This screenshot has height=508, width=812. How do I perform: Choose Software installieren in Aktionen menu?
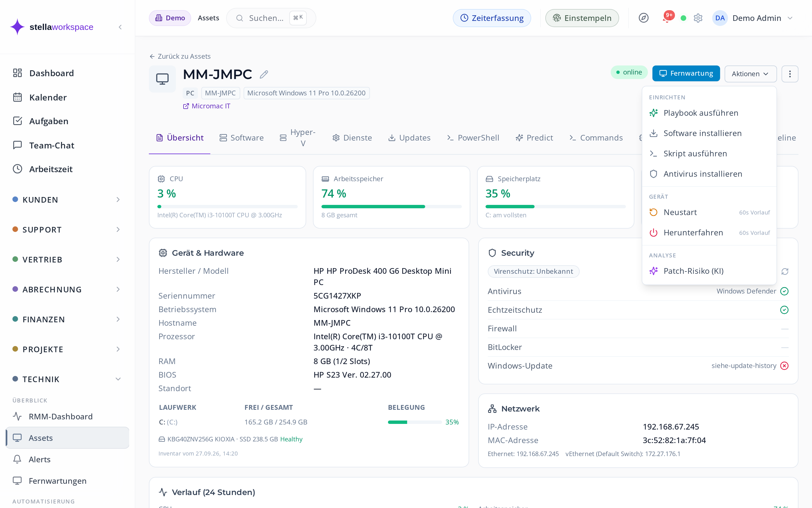[x=709, y=133]
